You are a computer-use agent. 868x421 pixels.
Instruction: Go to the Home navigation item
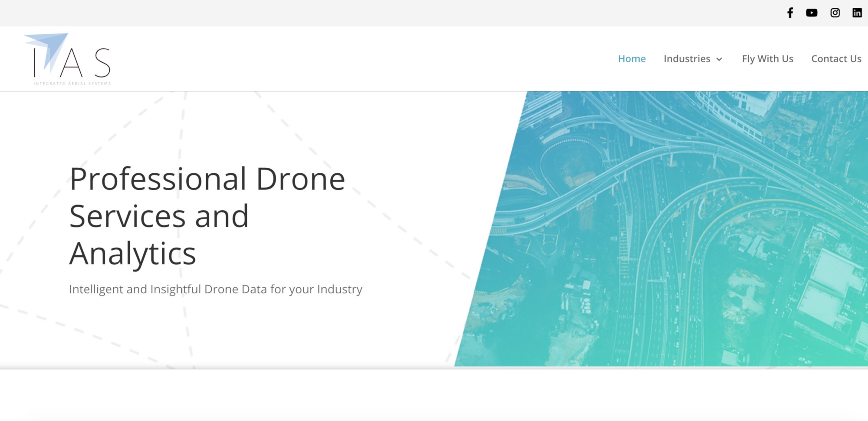coord(632,59)
